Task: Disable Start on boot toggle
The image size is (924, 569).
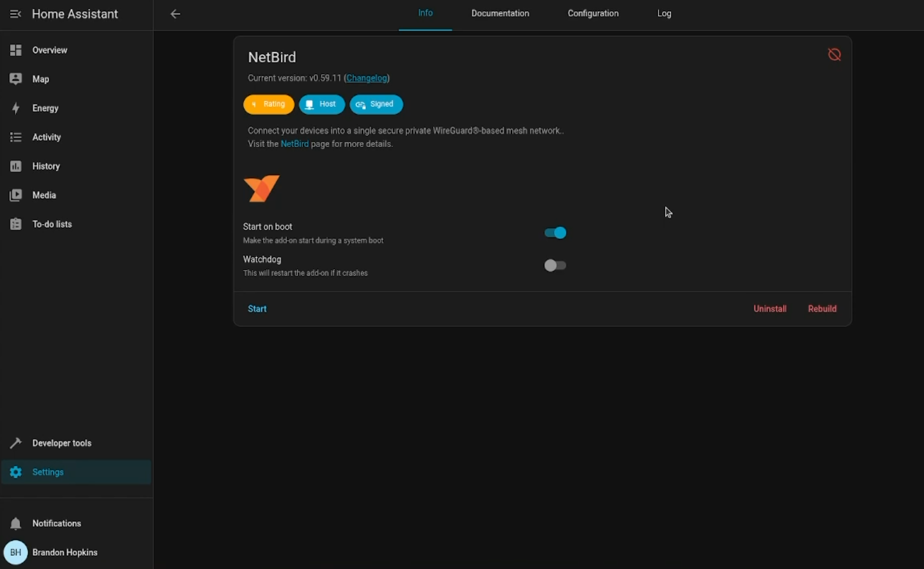Action: tap(555, 233)
